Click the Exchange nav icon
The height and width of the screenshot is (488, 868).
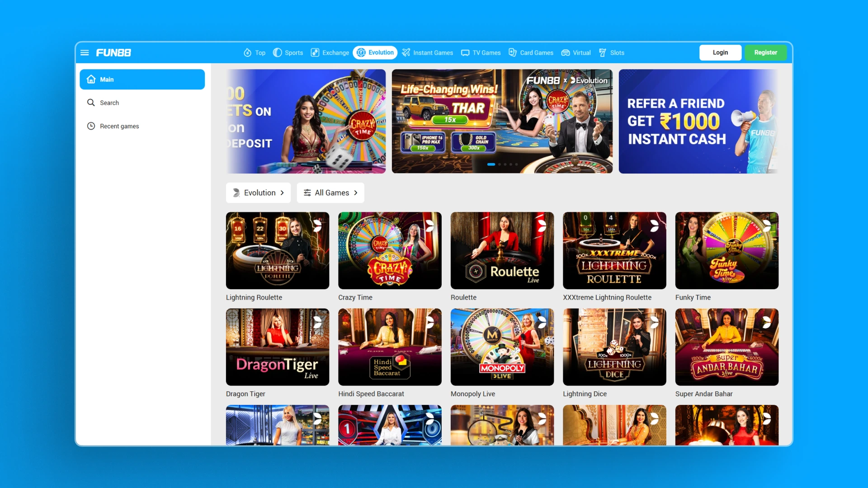click(x=315, y=53)
